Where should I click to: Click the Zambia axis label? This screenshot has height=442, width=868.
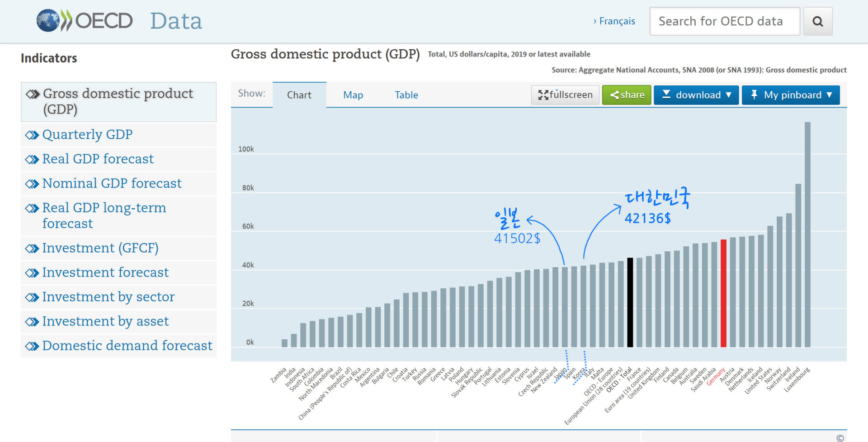click(278, 375)
